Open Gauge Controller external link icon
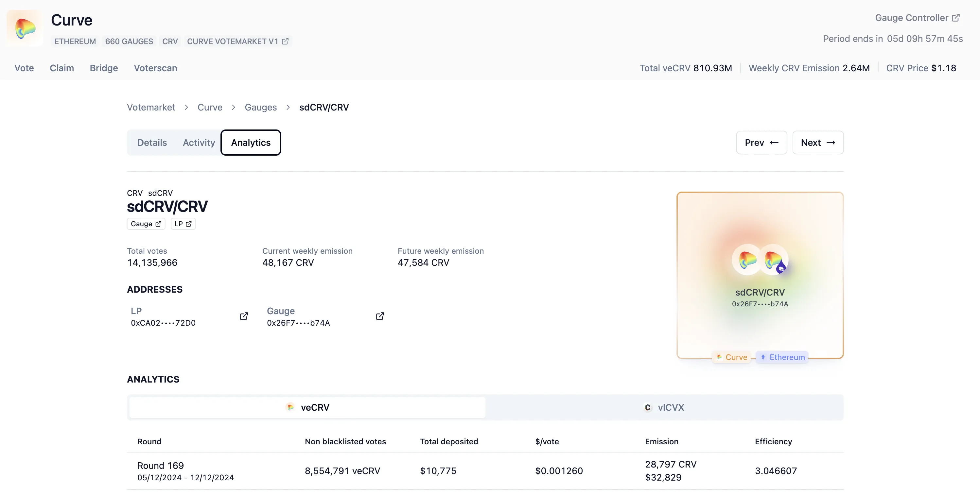The width and height of the screenshot is (980, 495). [x=956, y=18]
